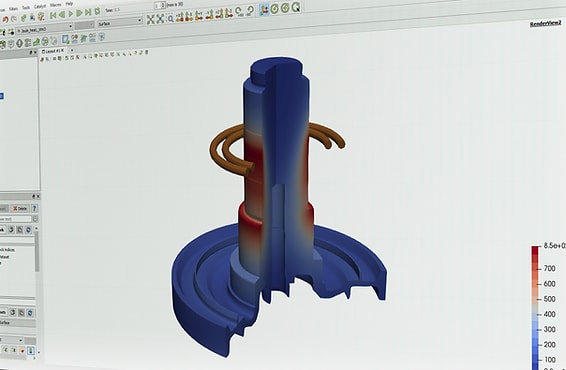The image size is (566, 370).
Task: Set view direction to +Y
Action: (199, 15)
